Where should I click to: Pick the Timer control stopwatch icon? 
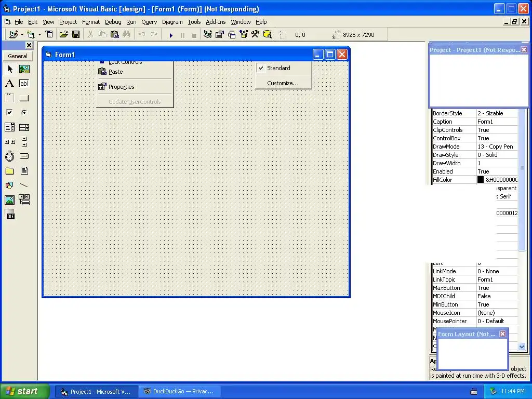click(x=10, y=156)
